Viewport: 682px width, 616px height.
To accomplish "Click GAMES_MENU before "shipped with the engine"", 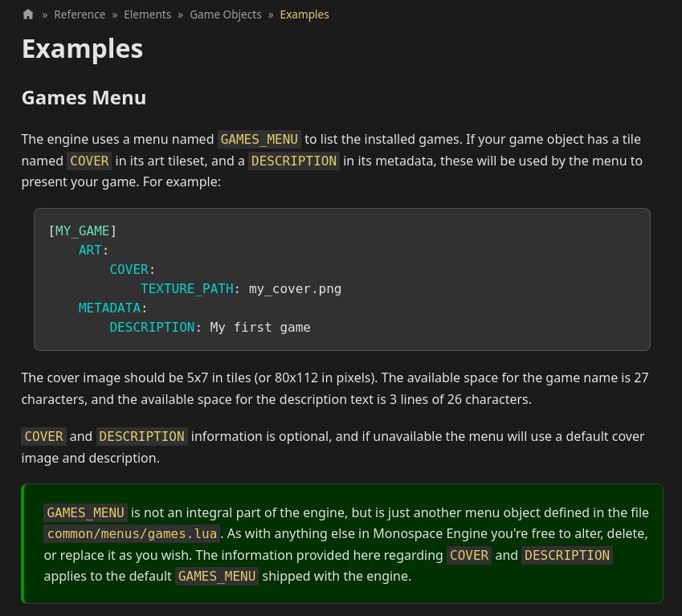I will point(217,576).
